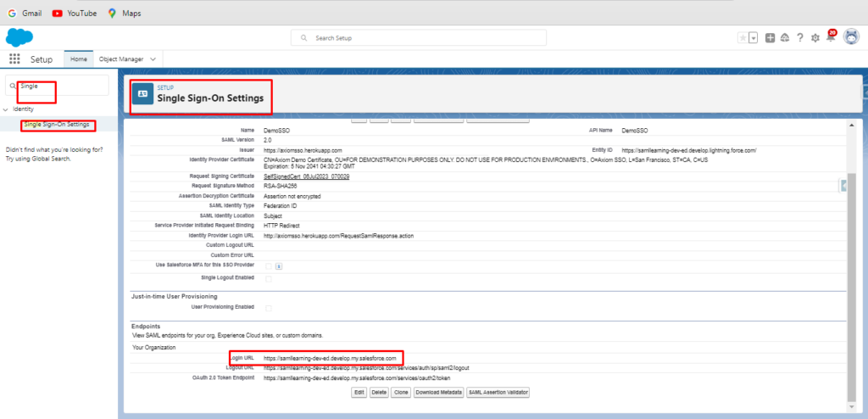868x419 pixels.
Task: Collapse the Identity tree section
Action: click(x=6, y=109)
